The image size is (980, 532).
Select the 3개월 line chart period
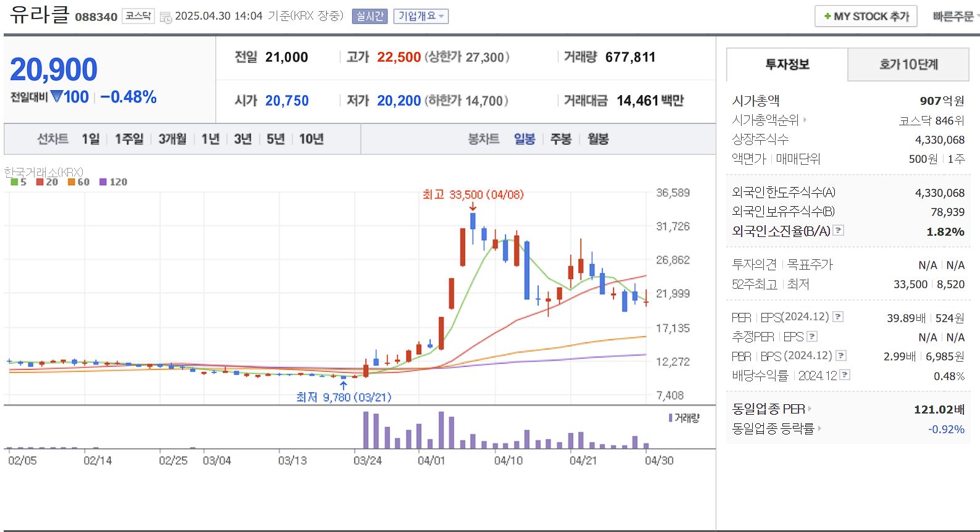(172, 139)
